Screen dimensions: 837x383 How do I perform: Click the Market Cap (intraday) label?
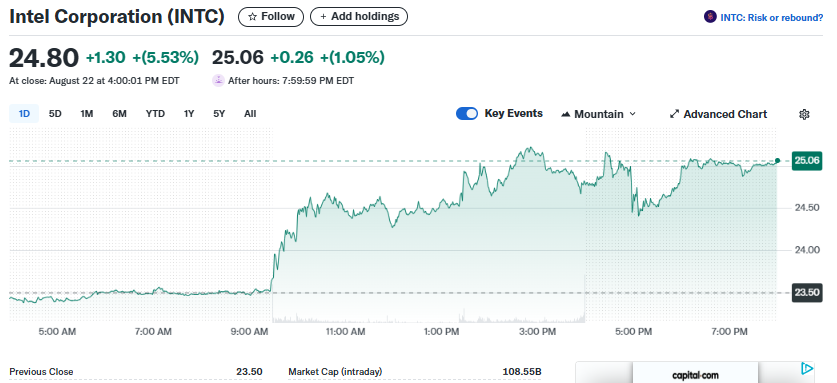(x=335, y=372)
